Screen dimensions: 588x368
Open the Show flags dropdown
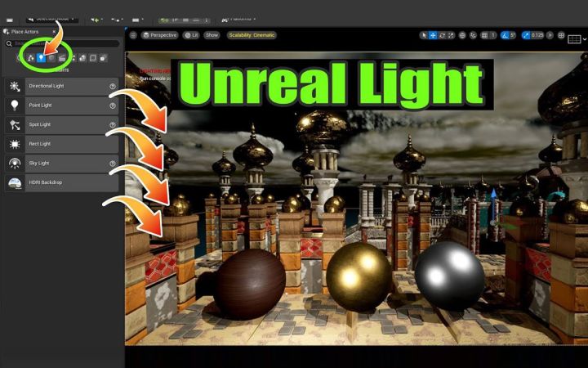212,35
